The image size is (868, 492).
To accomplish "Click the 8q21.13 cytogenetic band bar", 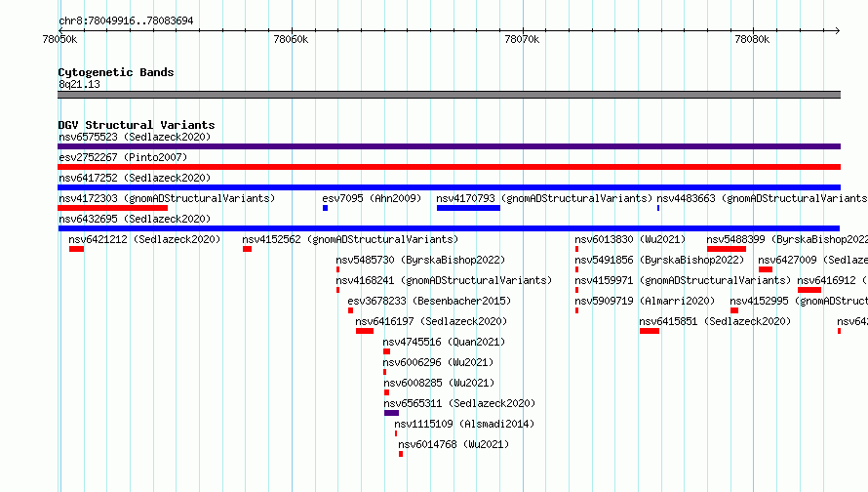I will 449,95.
